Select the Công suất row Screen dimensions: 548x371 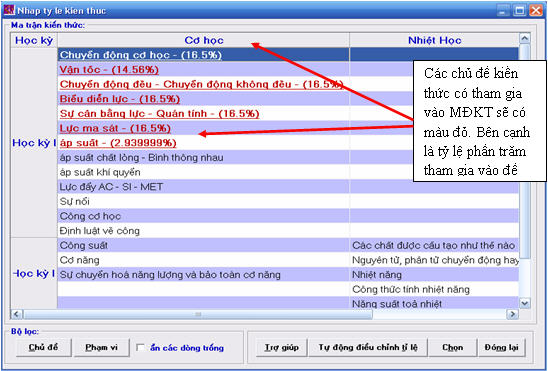pos(203,246)
